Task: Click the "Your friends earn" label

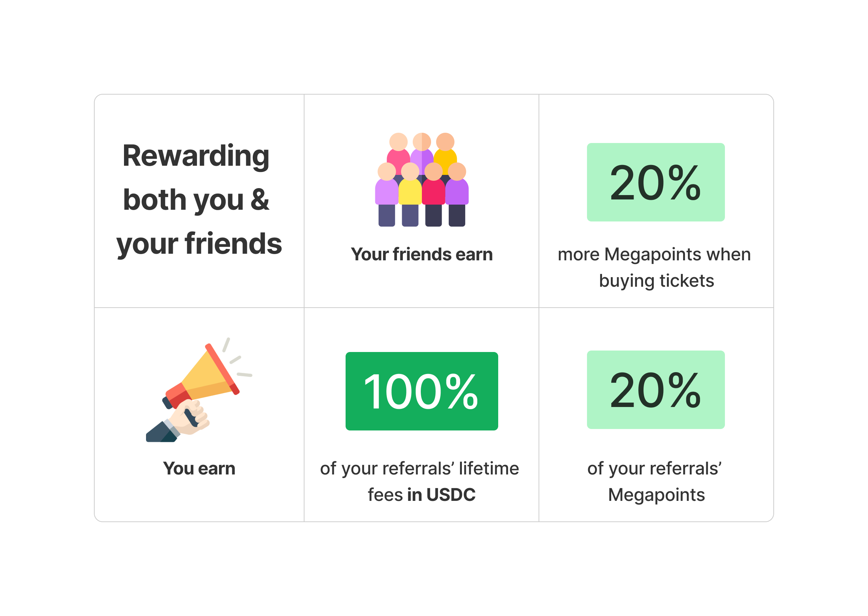Action: pos(421,254)
